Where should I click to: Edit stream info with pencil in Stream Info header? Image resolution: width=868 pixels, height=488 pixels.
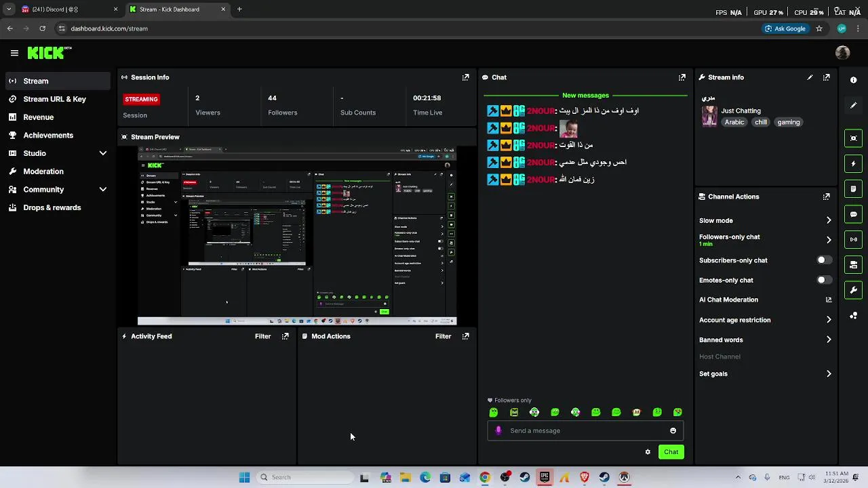coord(810,77)
